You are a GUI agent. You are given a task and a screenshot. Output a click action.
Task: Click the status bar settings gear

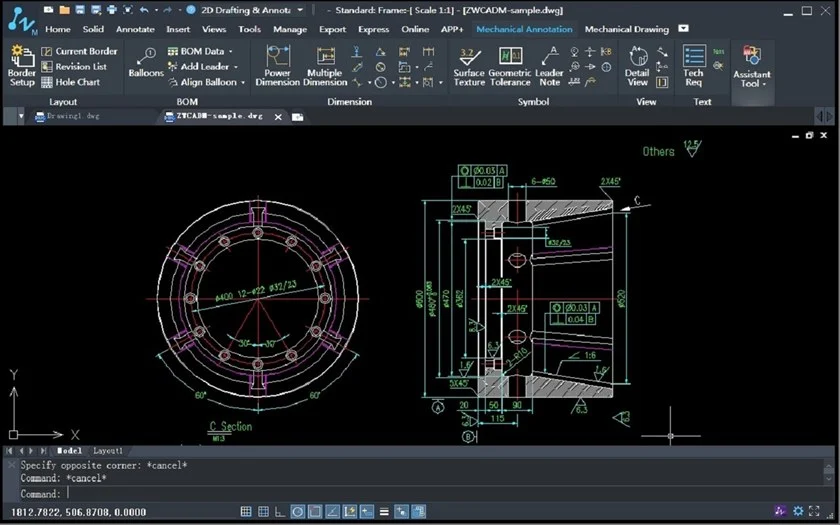click(798, 511)
